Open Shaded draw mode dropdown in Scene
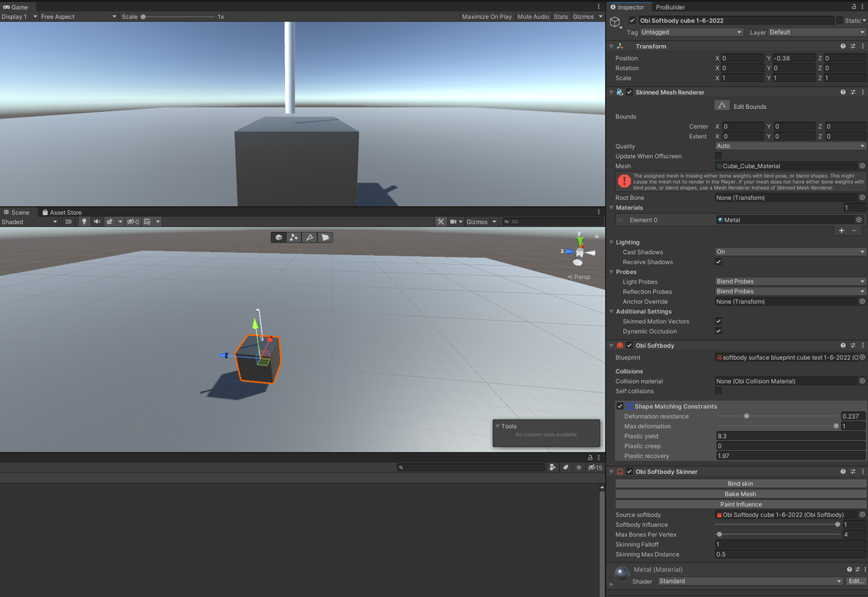 [x=29, y=222]
